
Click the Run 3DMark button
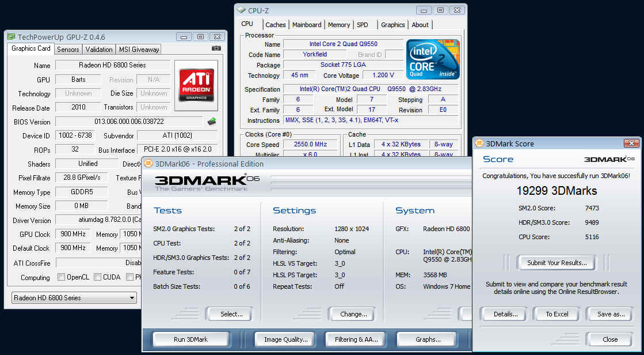click(190, 339)
